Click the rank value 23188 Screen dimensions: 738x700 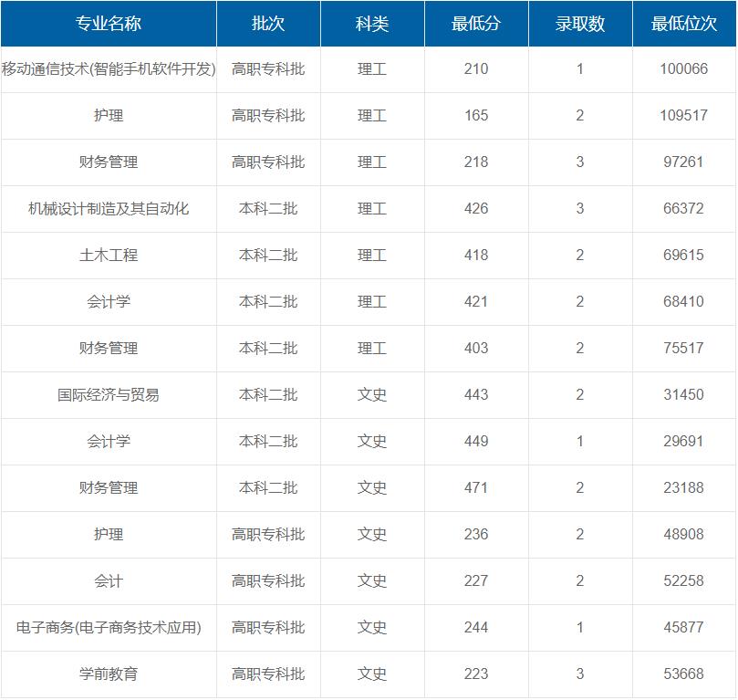tap(686, 488)
